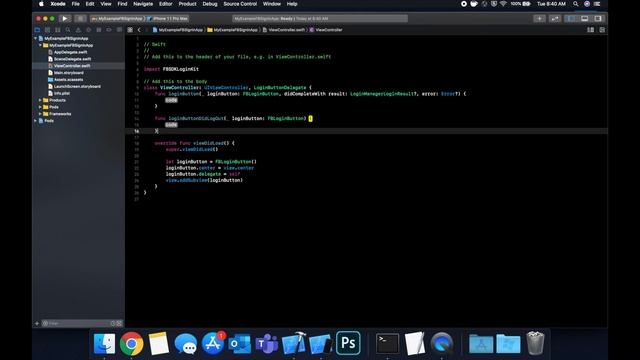
Task: Expand the Pods project at the bottom
Action: tap(36, 121)
